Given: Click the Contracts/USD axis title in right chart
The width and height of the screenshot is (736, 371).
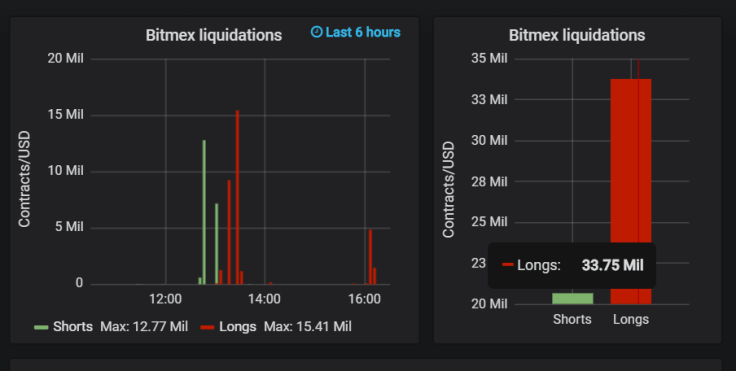Looking at the screenshot, I should tap(448, 190).
